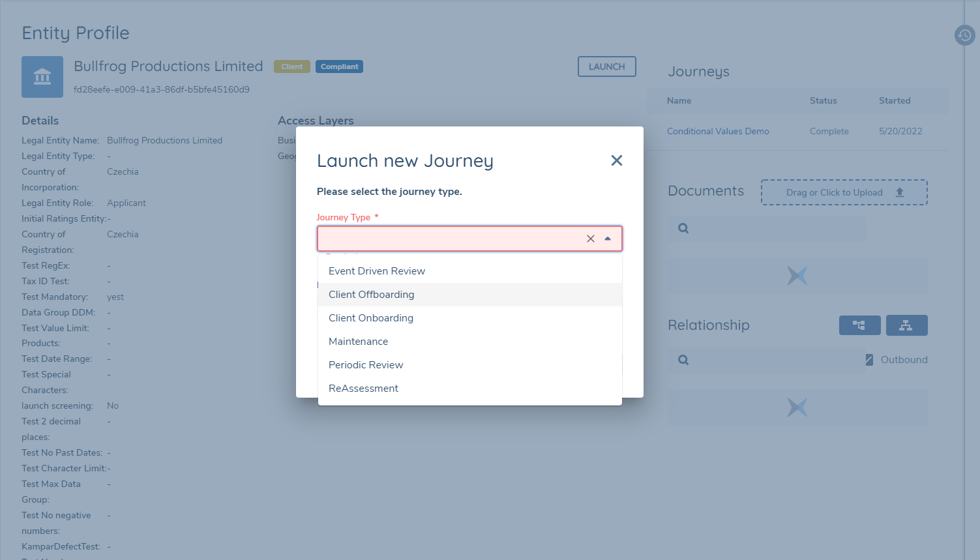Choose Maintenance from the journey options
This screenshot has width=980, height=560.
click(358, 341)
